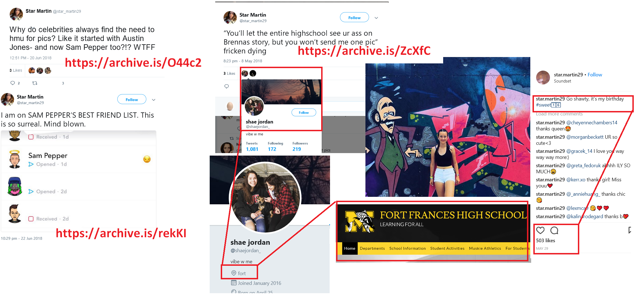Click the reply icon under the celebrities tweet

pos(12,83)
